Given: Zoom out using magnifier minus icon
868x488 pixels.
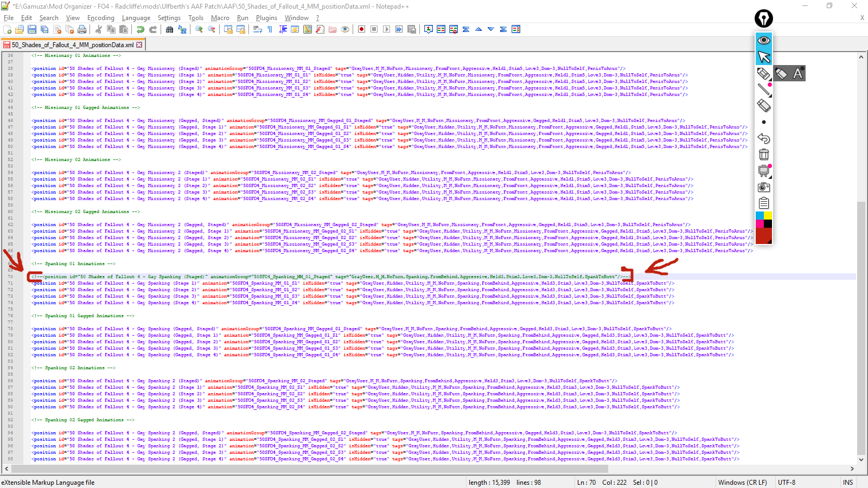Looking at the screenshot, I should pyautogui.click(x=212, y=29).
